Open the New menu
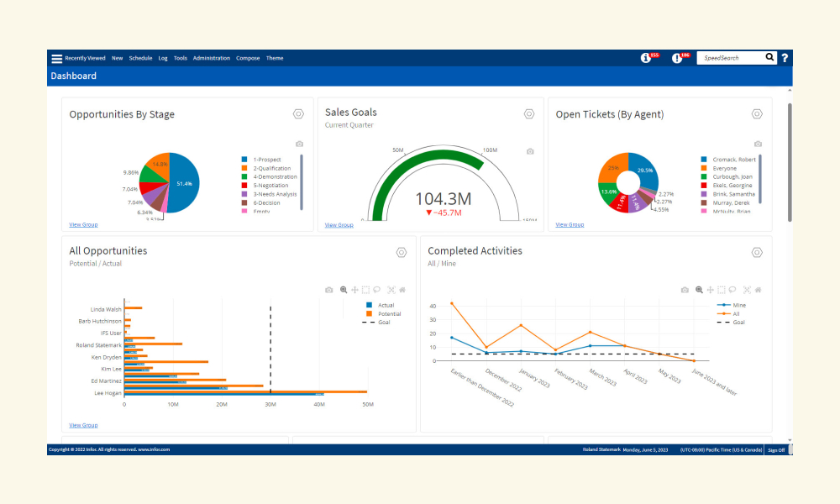 pyautogui.click(x=118, y=58)
